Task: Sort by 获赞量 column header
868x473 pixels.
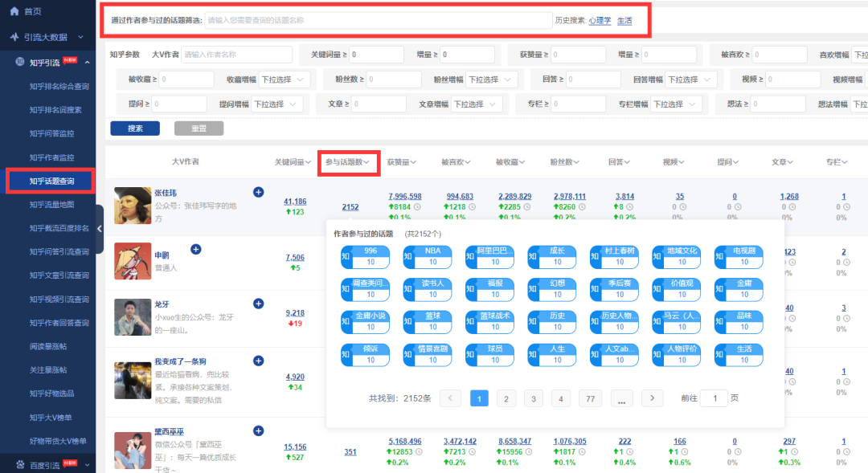Action: (401, 162)
